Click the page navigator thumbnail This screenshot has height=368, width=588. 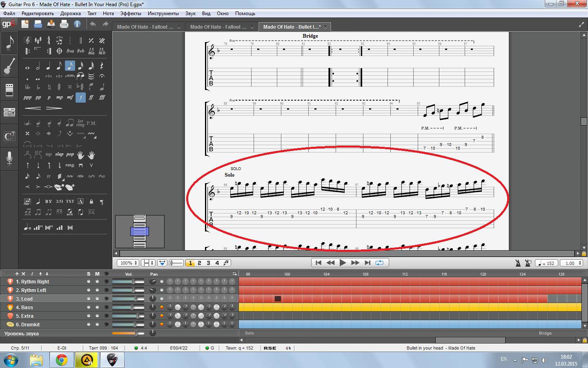click(x=140, y=231)
